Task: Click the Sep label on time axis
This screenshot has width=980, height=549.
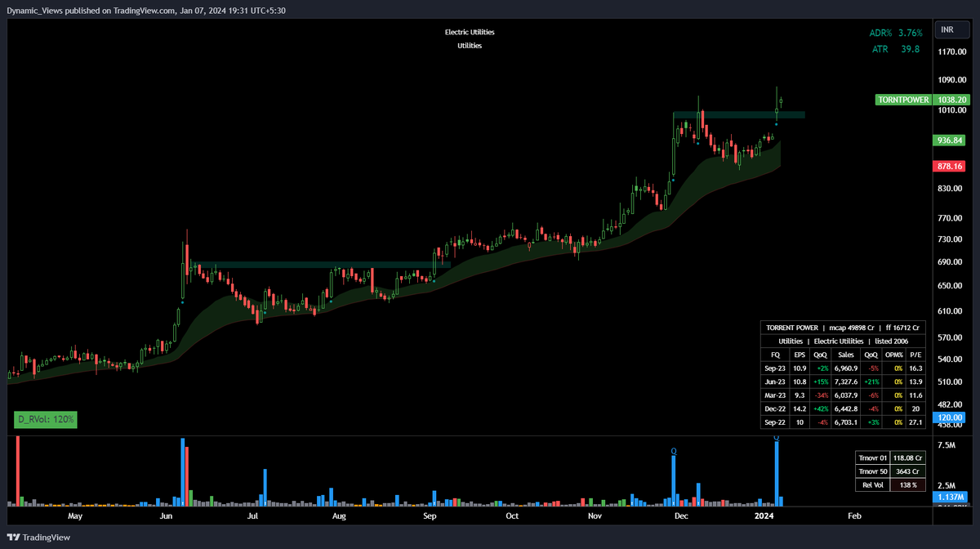Action: (430, 516)
